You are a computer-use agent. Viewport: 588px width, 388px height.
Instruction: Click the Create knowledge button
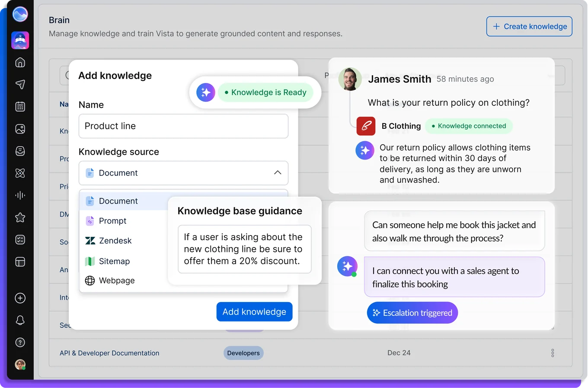pyautogui.click(x=529, y=26)
